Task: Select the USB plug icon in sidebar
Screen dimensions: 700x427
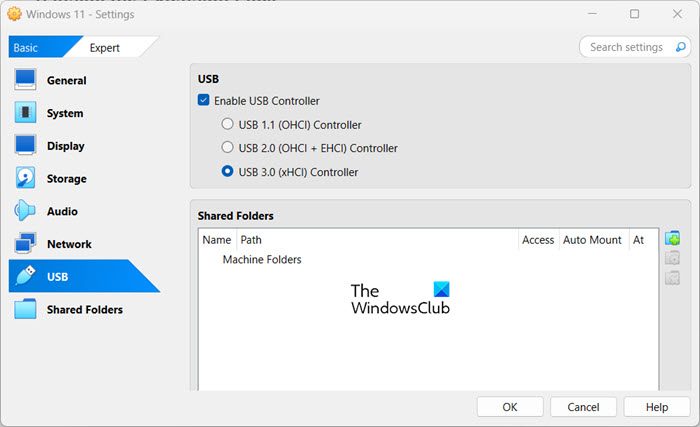Action: (25, 276)
